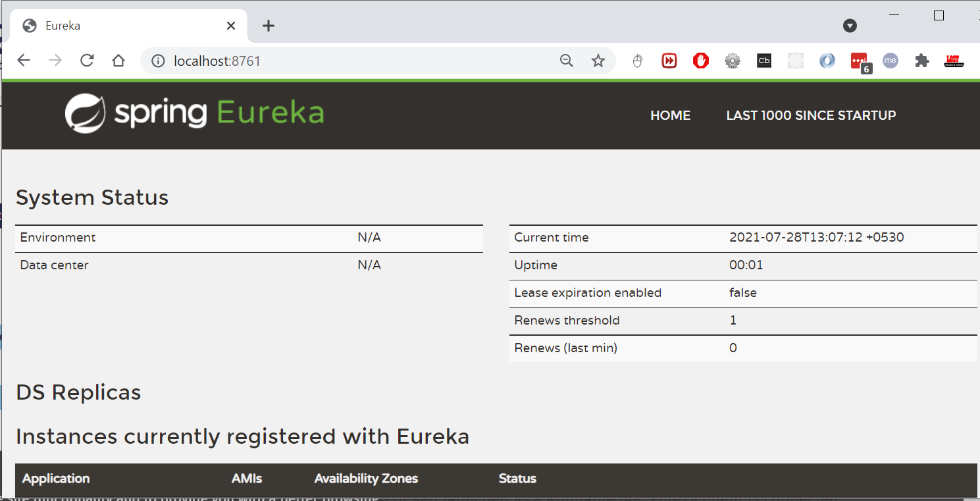The image size is (980, 501).
Task: Click the browser home button
Action: 118,61
